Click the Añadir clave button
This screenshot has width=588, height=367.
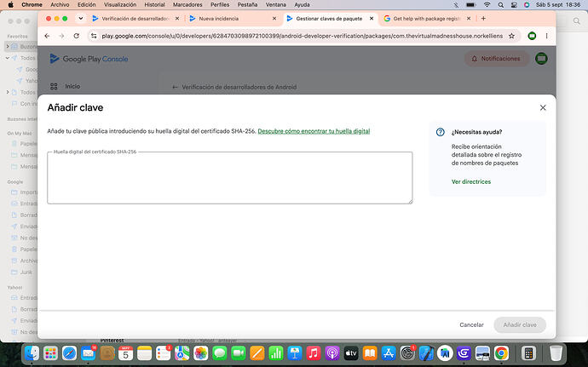point(520,324)
